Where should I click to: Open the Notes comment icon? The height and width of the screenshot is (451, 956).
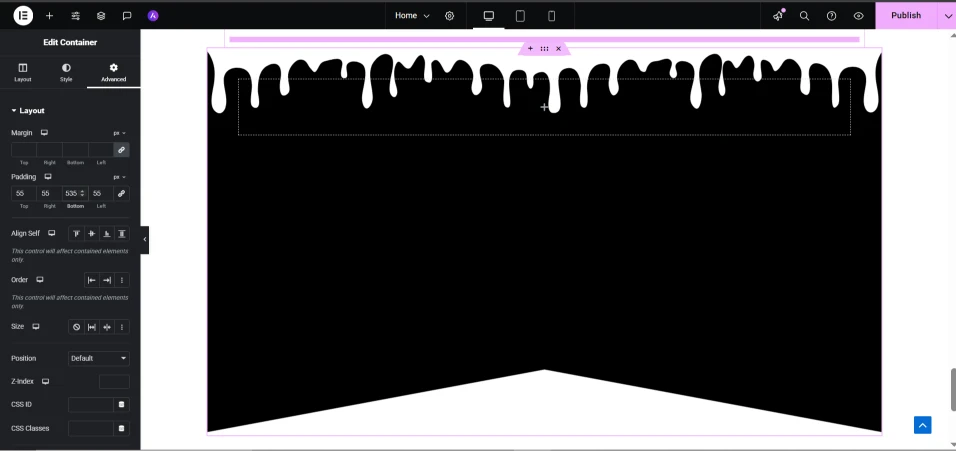click(127, 16)
